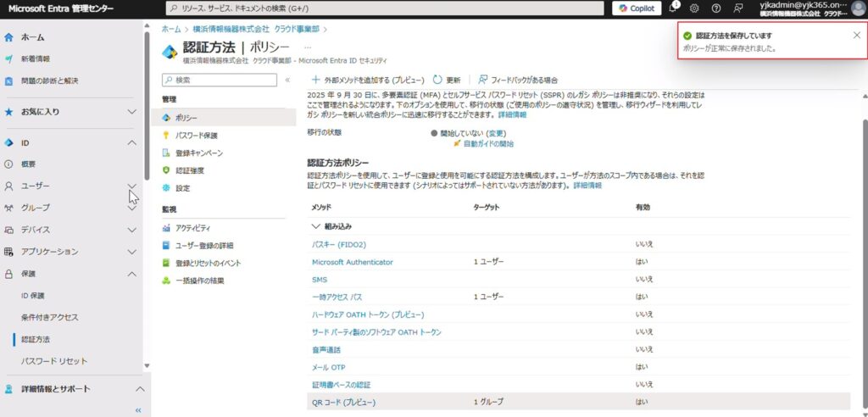
Task: Click the 変更 link for migration state
Action: tap(496, 133)
